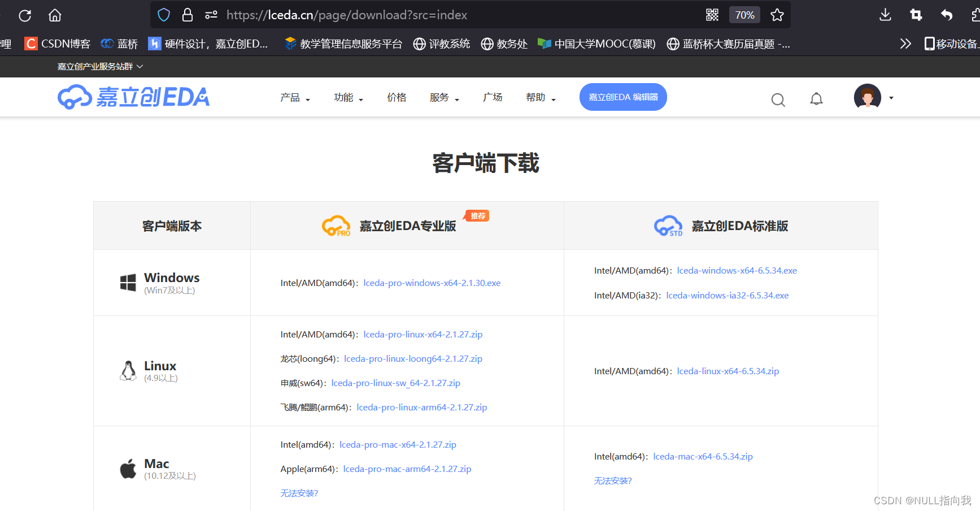Download lceda-pro-linux-x64-2.1.27.zip

tap(423, 335)
